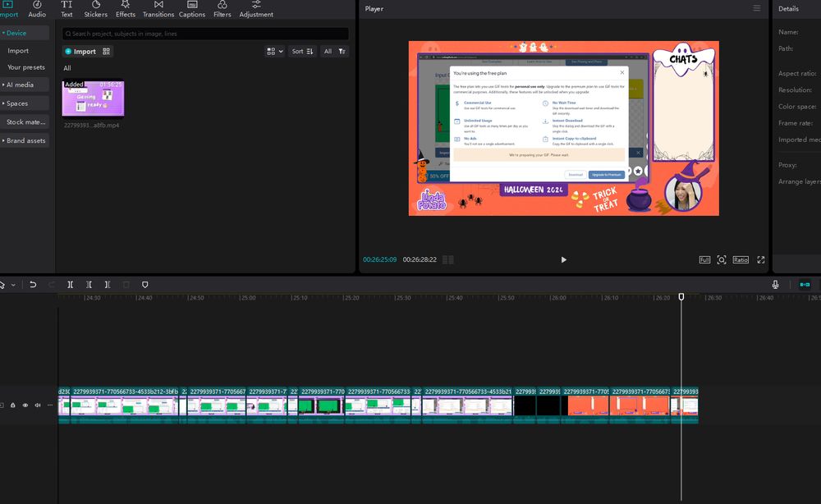Viewport: 821px width, 504px height.
Task: Click the undo arrow icon
Action: coord(33,285)
